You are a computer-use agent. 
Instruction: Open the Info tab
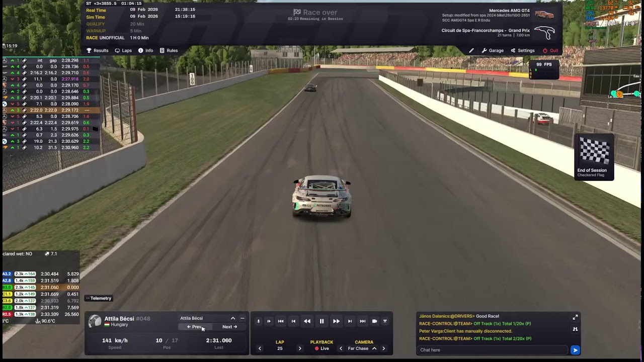pos(145,50)
